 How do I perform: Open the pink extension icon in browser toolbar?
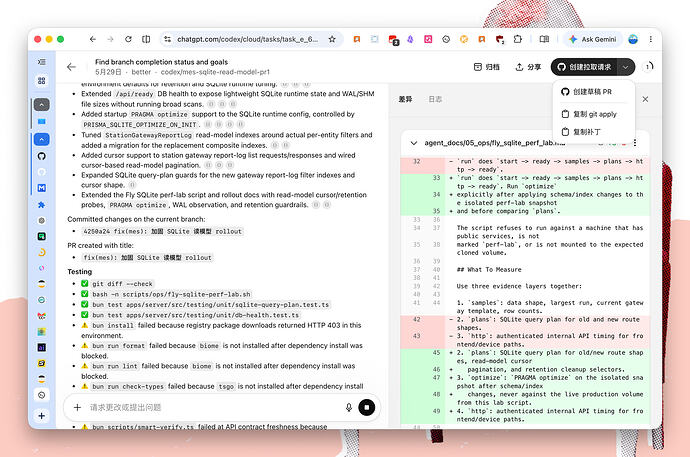coord(428,39)
